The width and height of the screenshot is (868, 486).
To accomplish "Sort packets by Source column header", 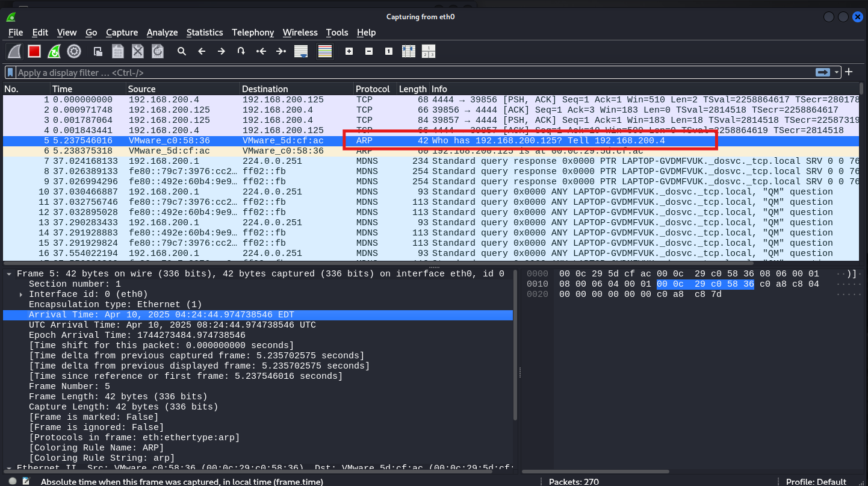I will (x=183, y=89).
